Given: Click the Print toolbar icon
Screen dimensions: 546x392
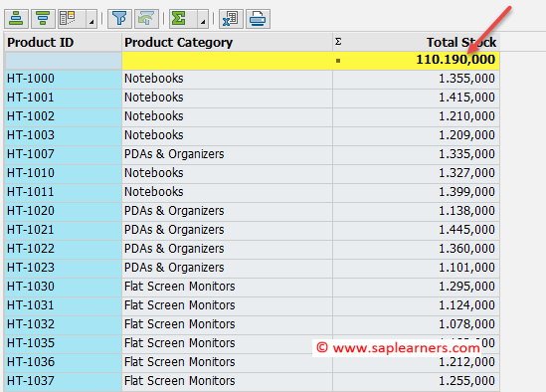Looking at the screenshot, I should (258, 19).
